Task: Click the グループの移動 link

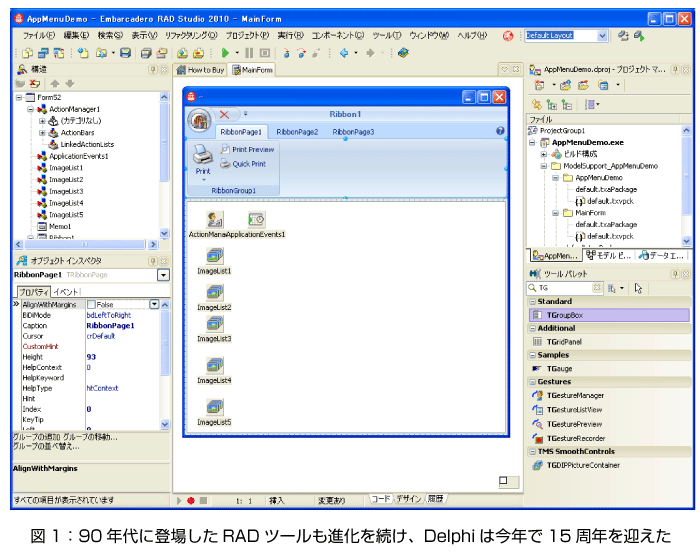Action: click(90, 437)
